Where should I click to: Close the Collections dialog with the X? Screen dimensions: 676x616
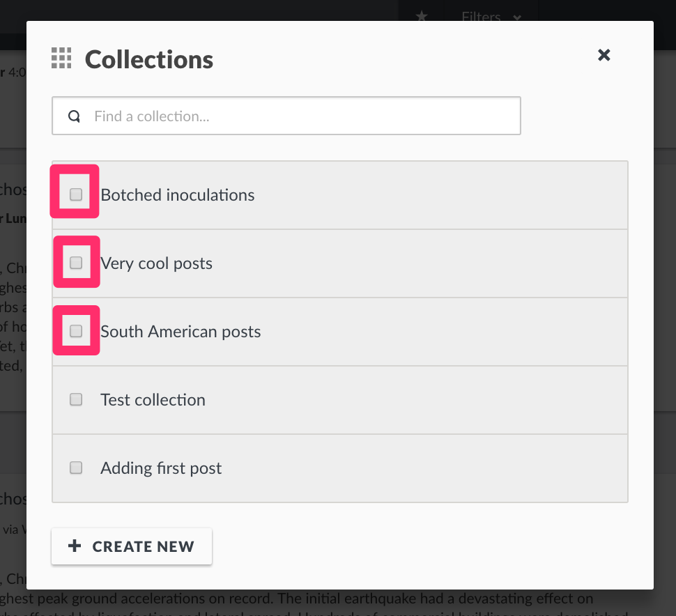604,55
